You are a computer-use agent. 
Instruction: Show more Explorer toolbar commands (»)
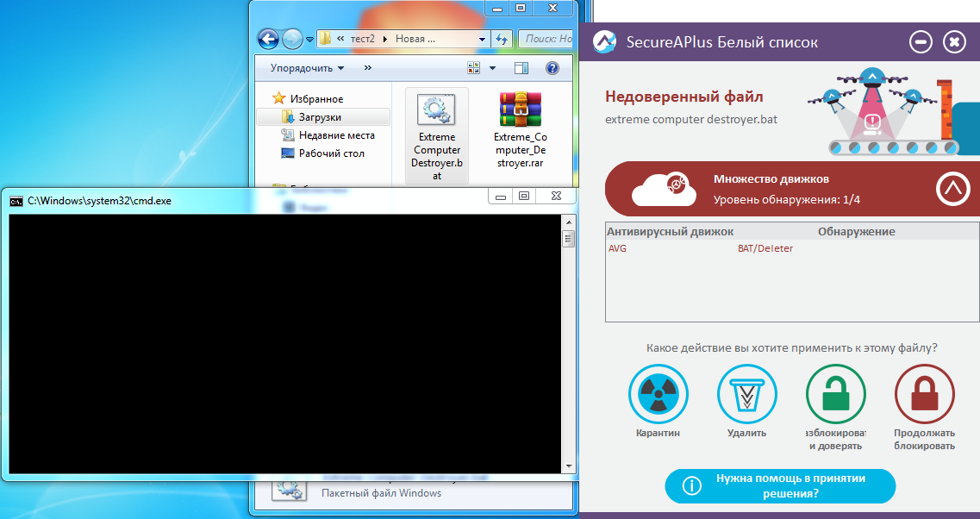[367, 67]
